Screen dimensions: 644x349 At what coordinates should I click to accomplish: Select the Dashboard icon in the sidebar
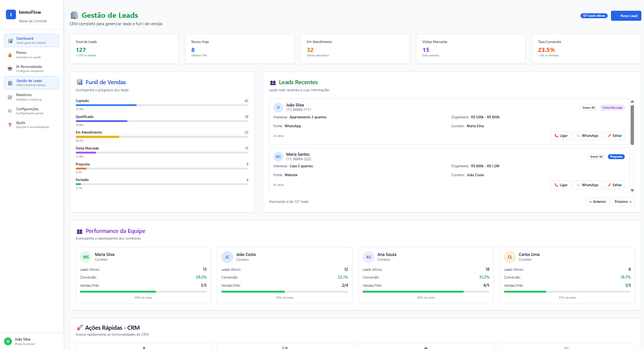coord(10,40)
